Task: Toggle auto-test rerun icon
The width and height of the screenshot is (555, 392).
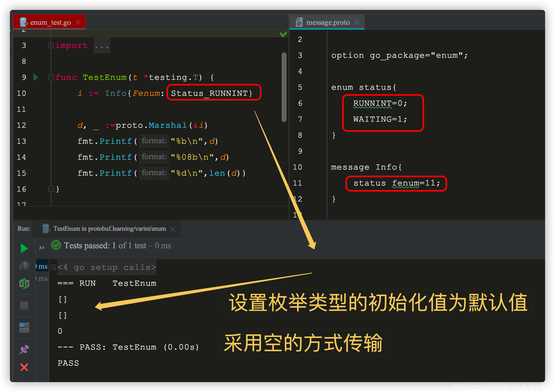Action: pos(24,283)
